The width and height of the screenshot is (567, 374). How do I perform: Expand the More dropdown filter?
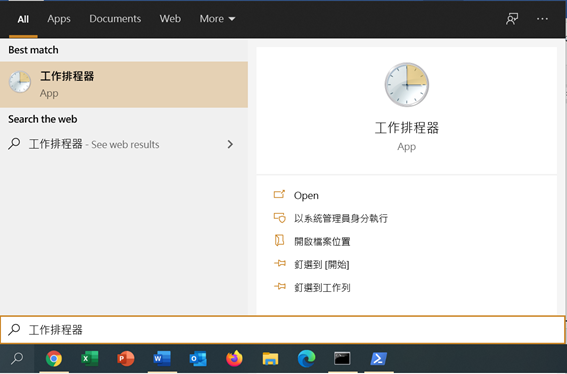[217, 19]
